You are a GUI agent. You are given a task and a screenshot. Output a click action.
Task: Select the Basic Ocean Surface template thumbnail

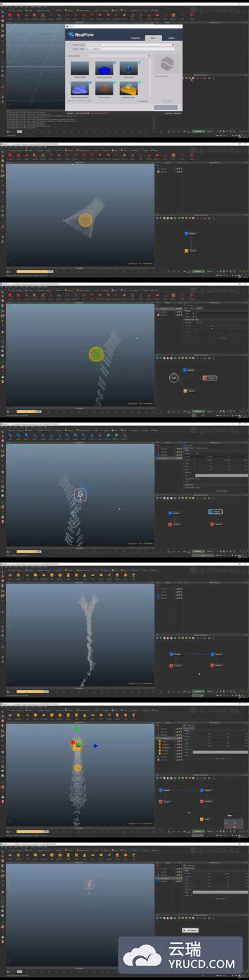pos(80,89)
